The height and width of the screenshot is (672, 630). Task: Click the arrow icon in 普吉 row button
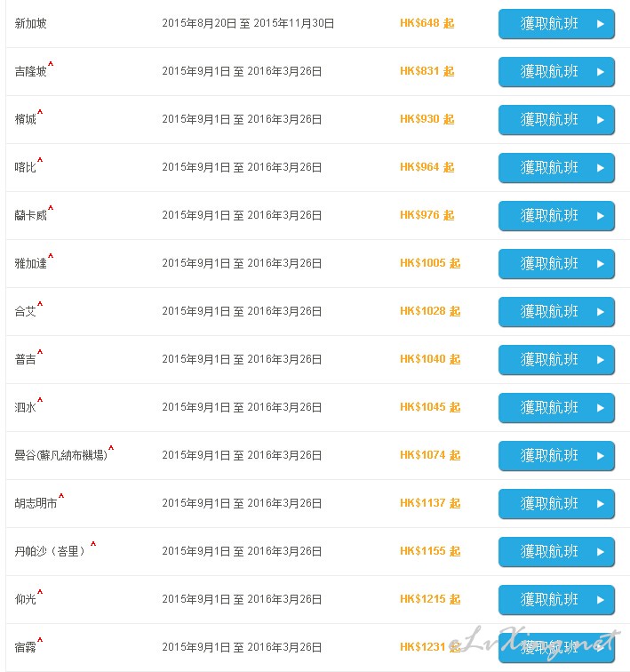pos(601,360)
